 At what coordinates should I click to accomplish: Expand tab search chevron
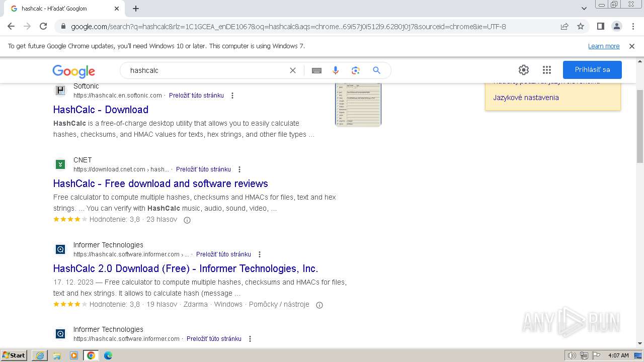[x=584, y=9]
